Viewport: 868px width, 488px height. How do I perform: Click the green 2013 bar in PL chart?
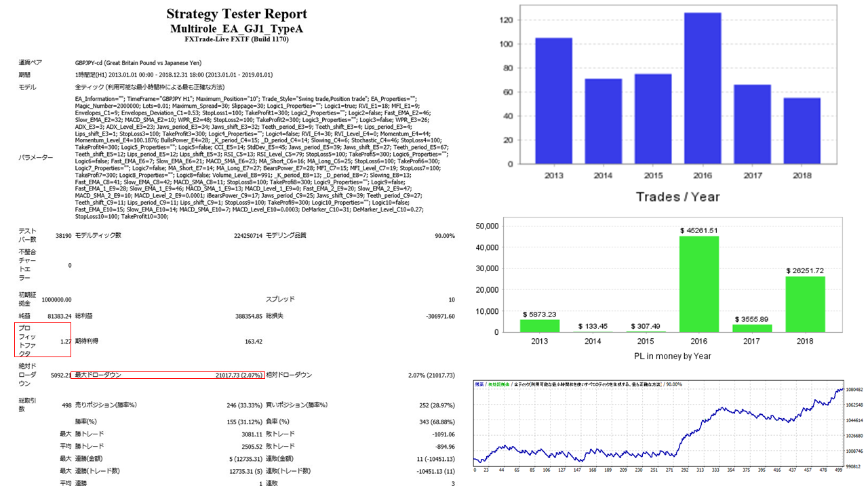tap(539, 326)
